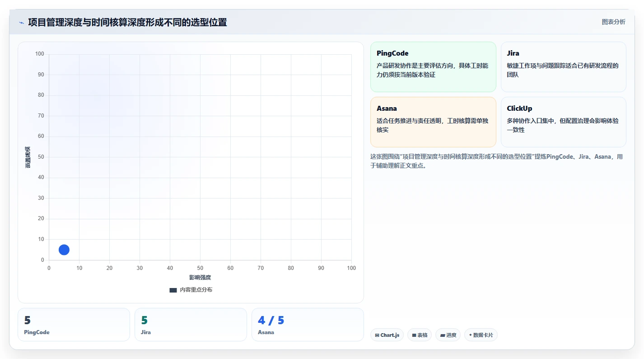
Task: Click the heading 项目管理深度与时间核算深度形成不同的选型位置
Action: point(127,22)
